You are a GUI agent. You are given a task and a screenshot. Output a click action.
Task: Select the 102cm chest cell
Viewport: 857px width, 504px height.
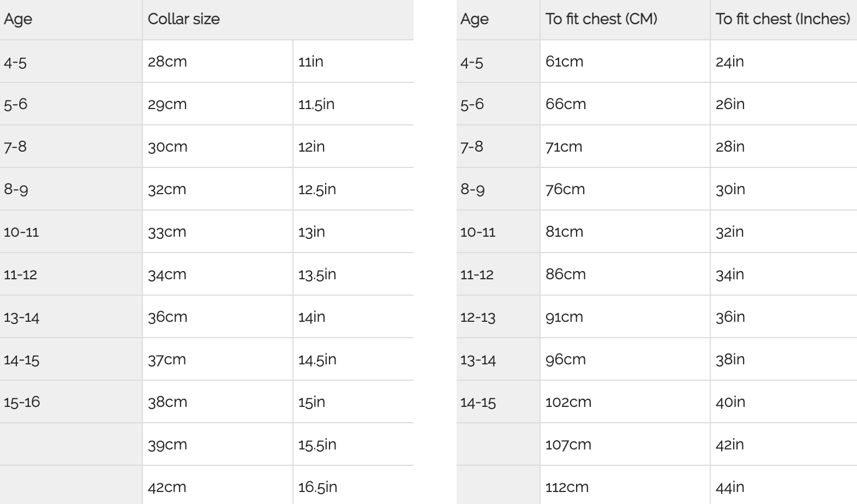[x=568, y=402]
